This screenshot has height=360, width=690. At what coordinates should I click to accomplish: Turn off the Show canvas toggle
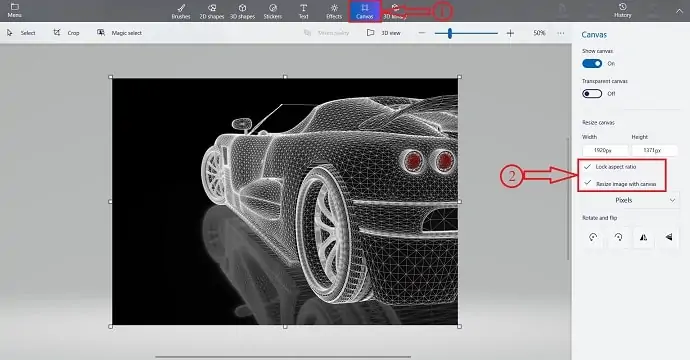coord(592,64)
